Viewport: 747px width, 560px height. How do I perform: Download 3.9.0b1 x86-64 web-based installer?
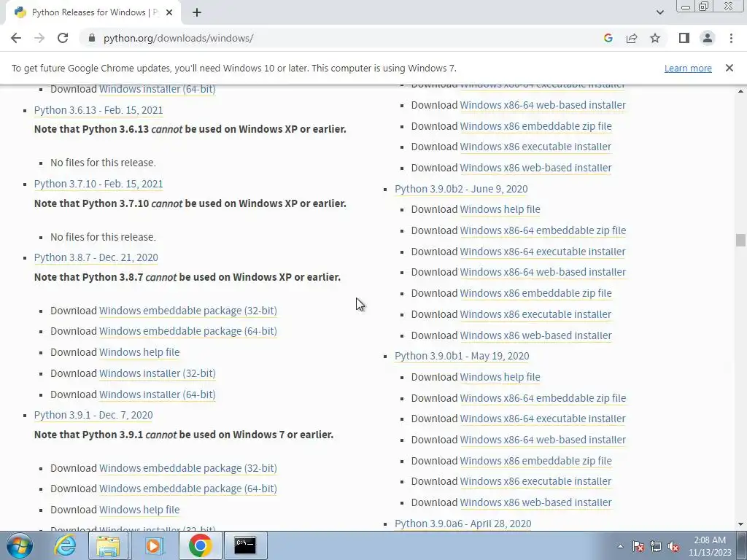pos(543,440)
